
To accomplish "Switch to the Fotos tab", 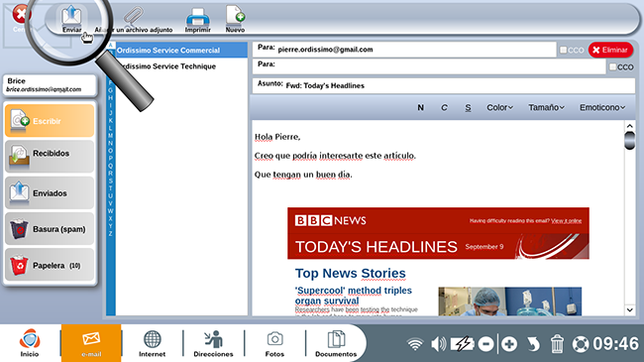I will point(274,343).
